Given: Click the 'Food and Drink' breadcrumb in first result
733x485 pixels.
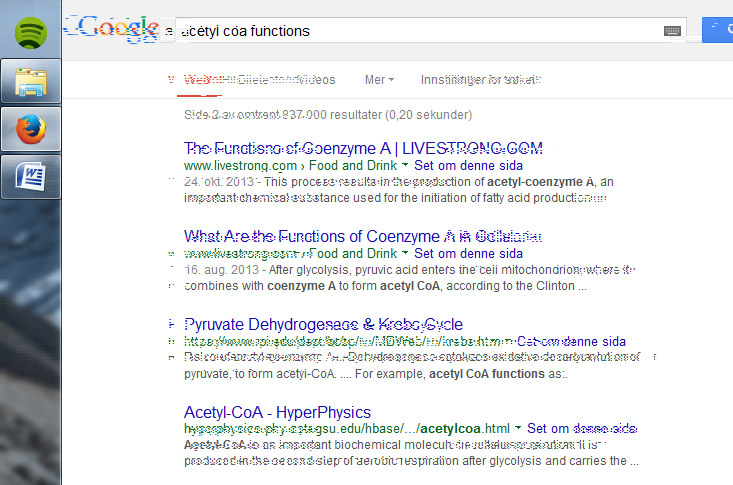Looking at the screenshot, I should coord(353,166).
